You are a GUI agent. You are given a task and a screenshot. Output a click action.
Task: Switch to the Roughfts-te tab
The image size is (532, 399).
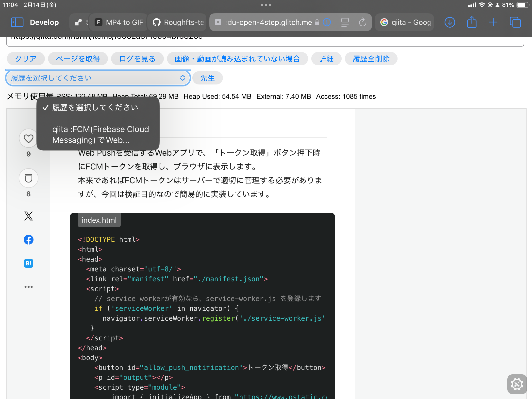click(177, 22)
